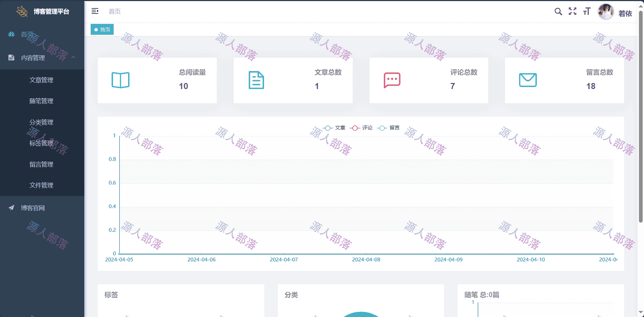Open 文章管理 in the sidebar
The image size is (644, 317).
coord(42,80)
